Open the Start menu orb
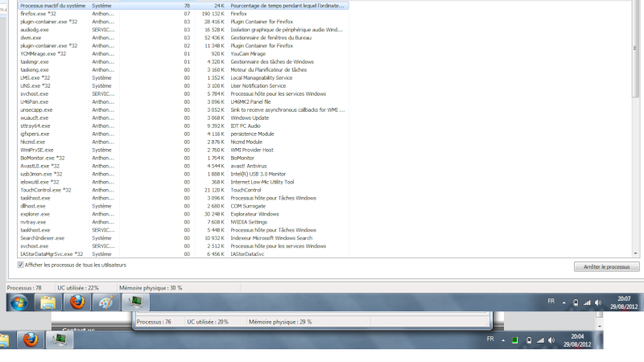Image resolution: width=644 pixels, height=362 pixels. tap(19, 302)
